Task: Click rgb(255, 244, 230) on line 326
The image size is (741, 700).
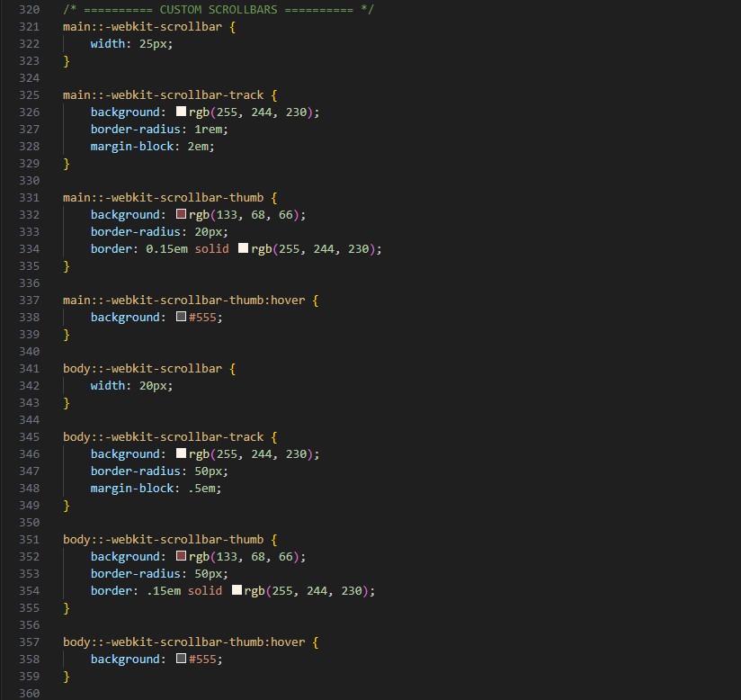Action: click(x=251, y=112)
